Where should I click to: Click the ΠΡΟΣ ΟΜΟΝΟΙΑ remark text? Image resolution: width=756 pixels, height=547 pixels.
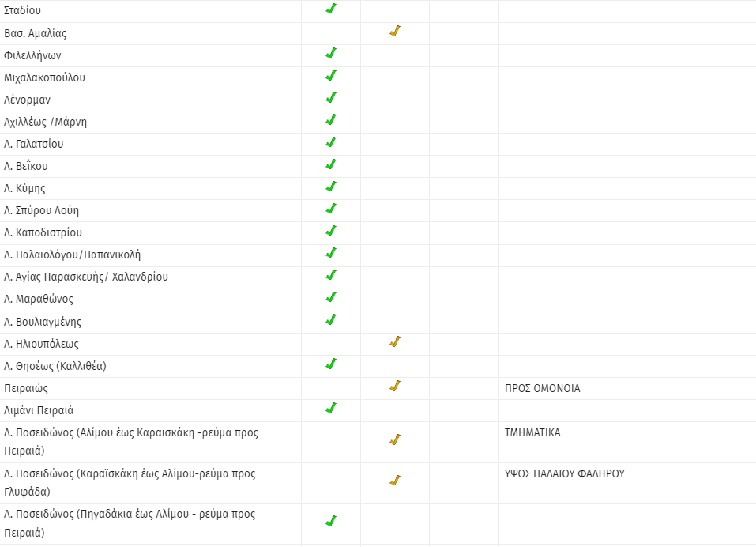pyautogui.click(x=542, y=389)
